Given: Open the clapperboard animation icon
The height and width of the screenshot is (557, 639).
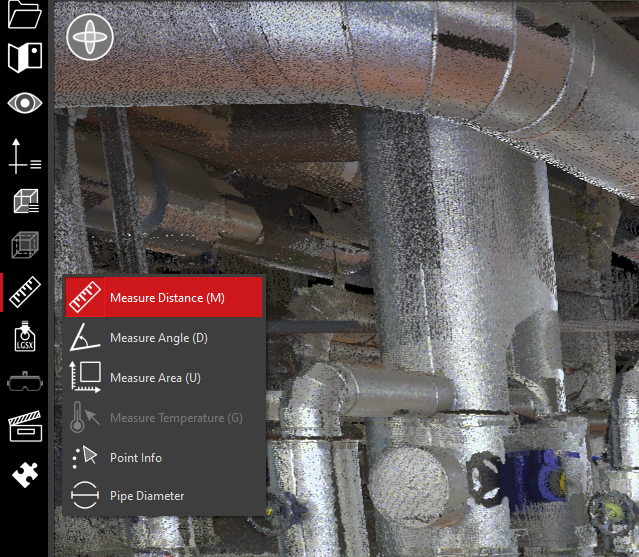Looking at the screenshot, I should point(24,427).
